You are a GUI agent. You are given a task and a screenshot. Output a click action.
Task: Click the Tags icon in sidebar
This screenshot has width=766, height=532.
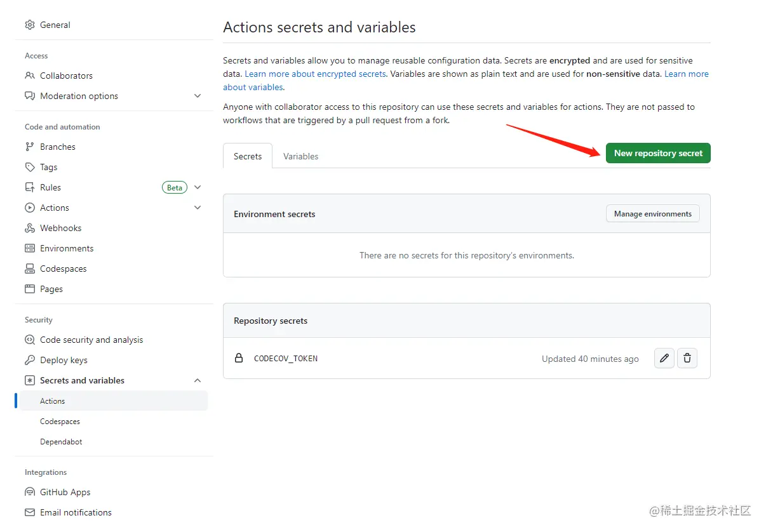[x=30, y=167]
